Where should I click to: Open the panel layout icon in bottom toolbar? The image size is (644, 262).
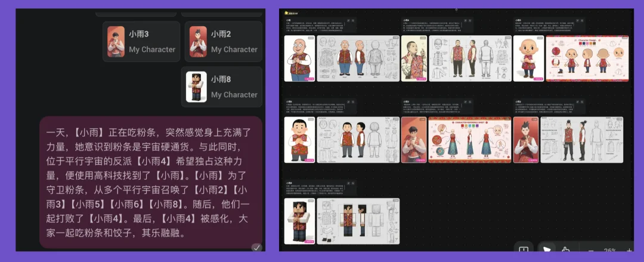tap(524, 251)
